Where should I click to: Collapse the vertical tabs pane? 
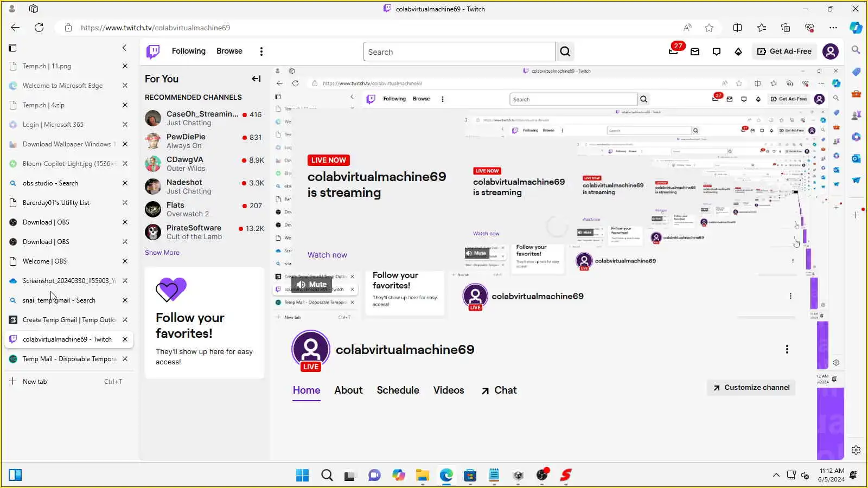pos(124,48)
